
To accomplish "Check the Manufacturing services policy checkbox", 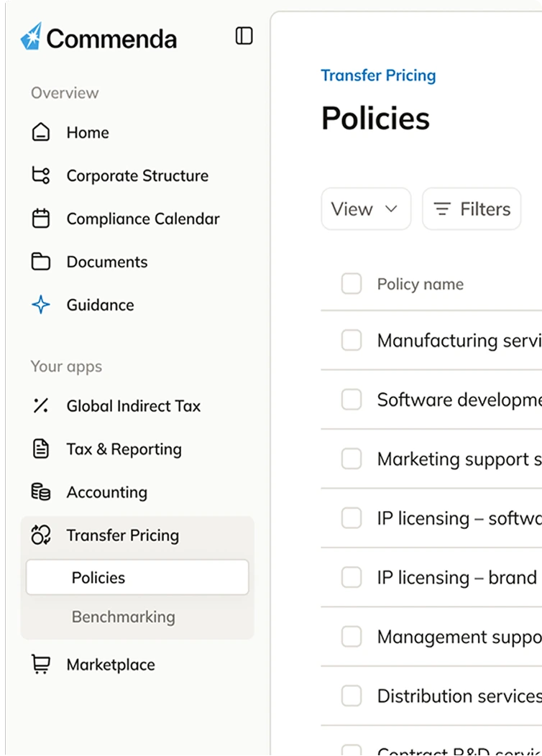I will [x=352, y=341].
